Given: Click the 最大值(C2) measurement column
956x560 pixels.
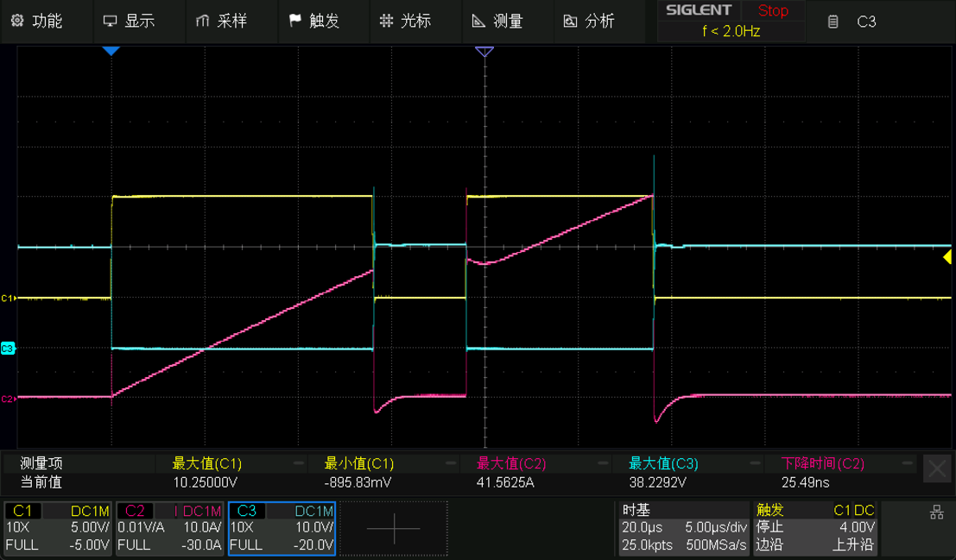Looking at the screenshot, I should pos(535,473).
